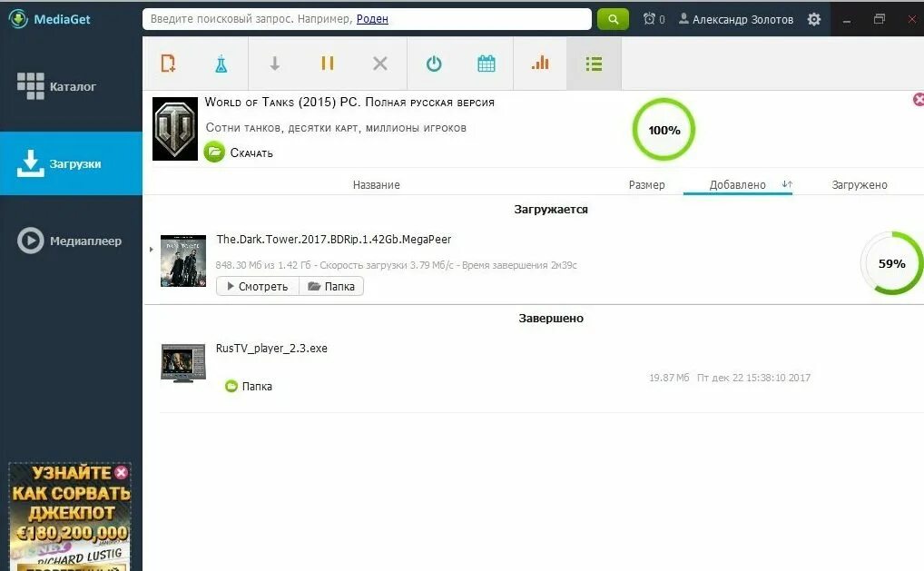Click the World of Tanks thumbnail
The image size is (924, 571).
coord(175,129)
